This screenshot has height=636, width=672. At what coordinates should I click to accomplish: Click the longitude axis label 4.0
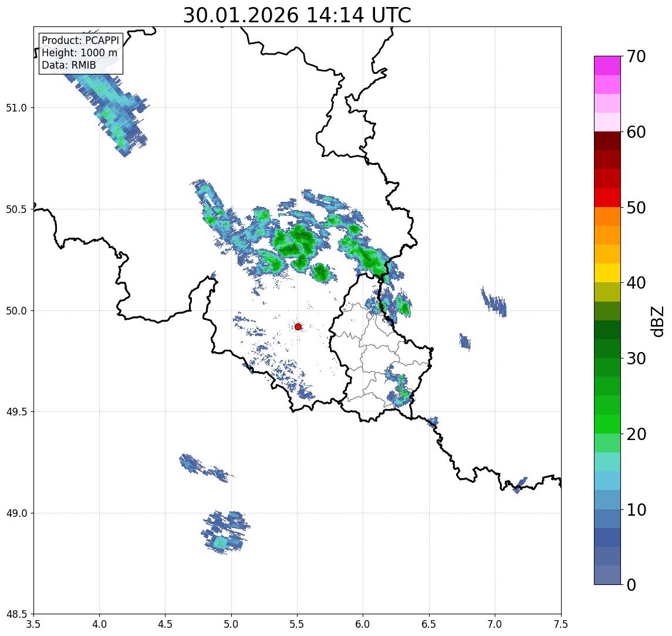tap(99, 624)
